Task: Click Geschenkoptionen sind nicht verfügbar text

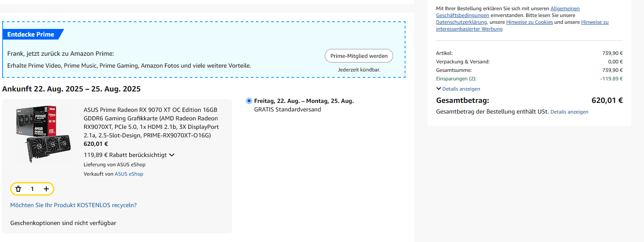Action: (x=63, y=223)
